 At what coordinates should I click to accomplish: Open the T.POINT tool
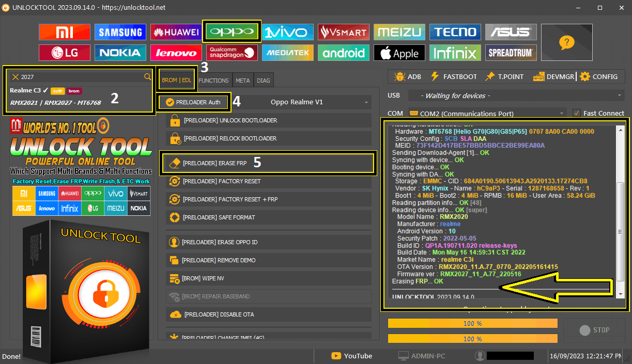[x=504, y=76]
